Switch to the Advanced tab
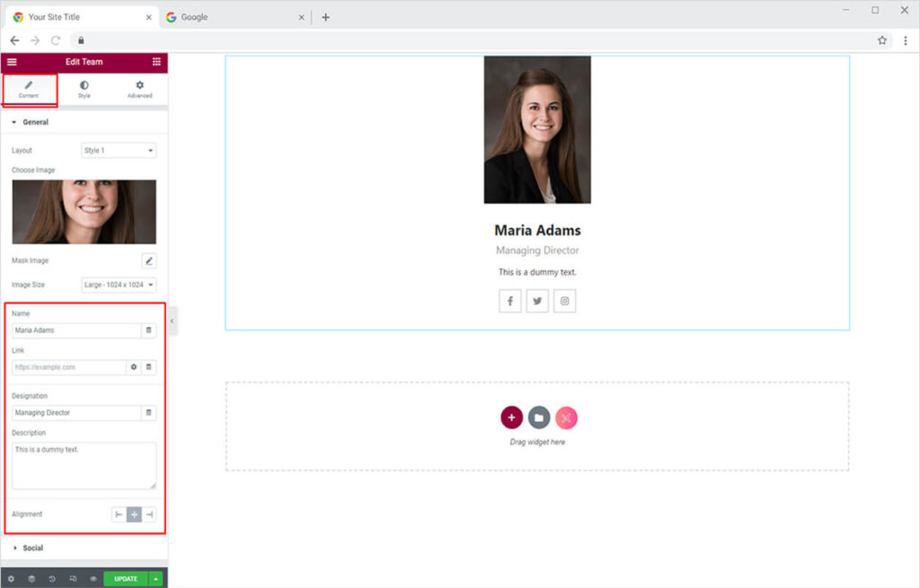Screen dimensions: 920x588 pos(139,90)
